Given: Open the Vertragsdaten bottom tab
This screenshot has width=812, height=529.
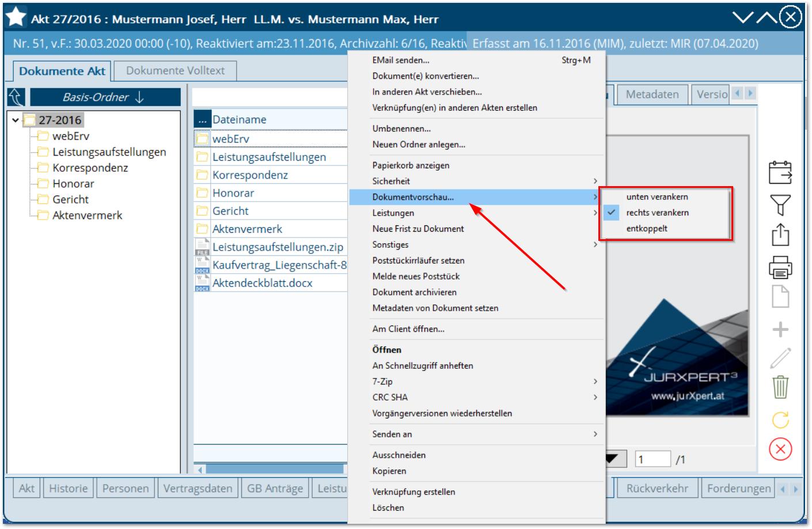Looking at the screenshot, I should pyautogui.click(x=198, y=489).
